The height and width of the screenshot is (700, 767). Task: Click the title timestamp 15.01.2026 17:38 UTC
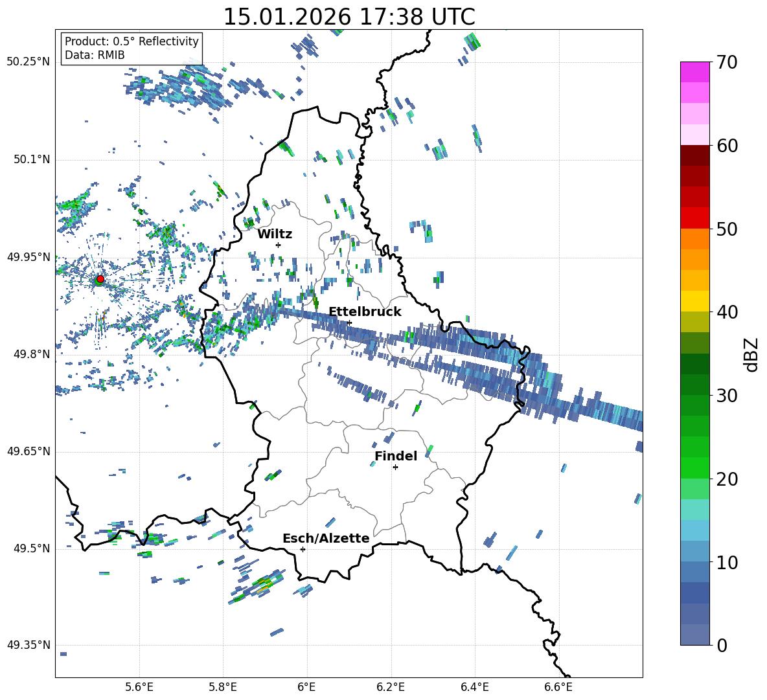tap(349, 17)
